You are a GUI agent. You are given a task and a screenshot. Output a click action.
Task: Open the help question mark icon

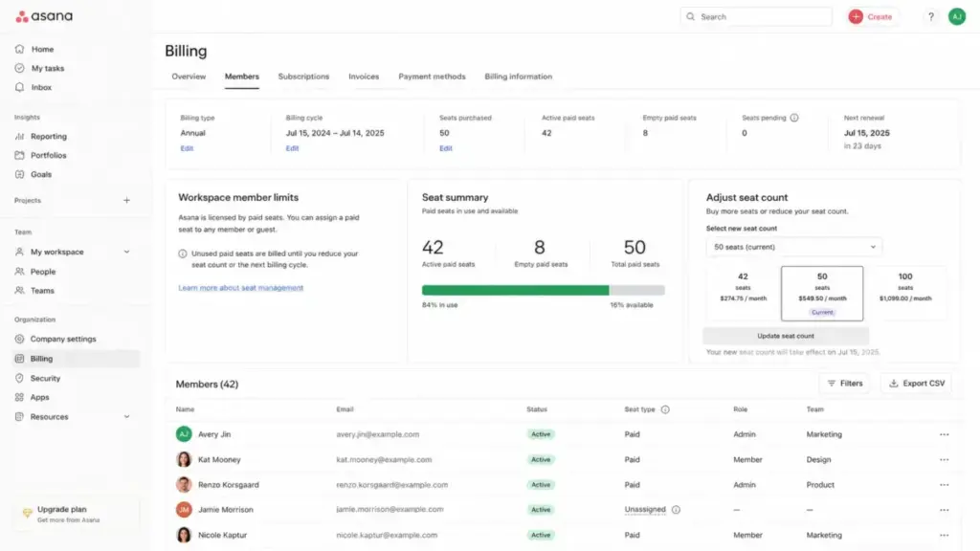point(930,17)
